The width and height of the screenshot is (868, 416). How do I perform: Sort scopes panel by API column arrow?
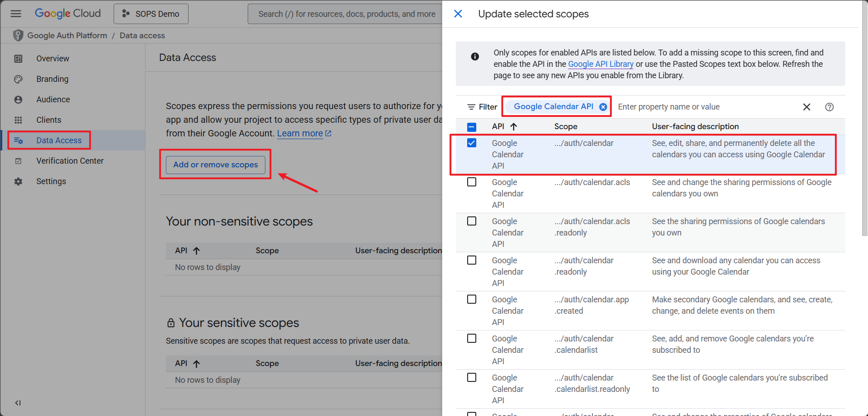click(x=514, y=127)
